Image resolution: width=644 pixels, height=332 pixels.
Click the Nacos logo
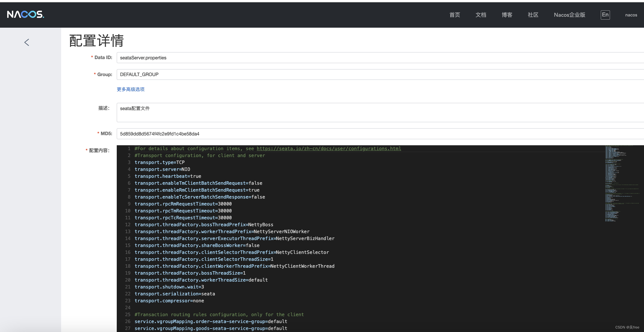pos(26,14)
